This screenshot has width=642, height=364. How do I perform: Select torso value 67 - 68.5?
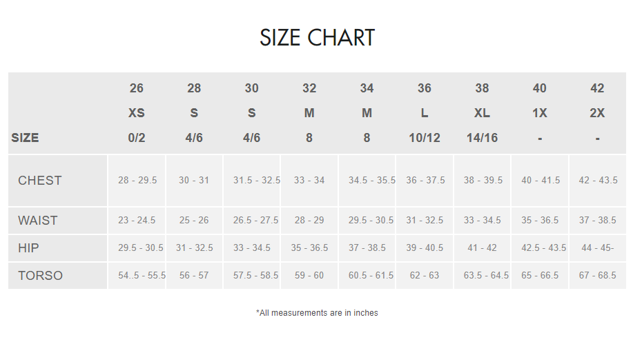[598, 276]
